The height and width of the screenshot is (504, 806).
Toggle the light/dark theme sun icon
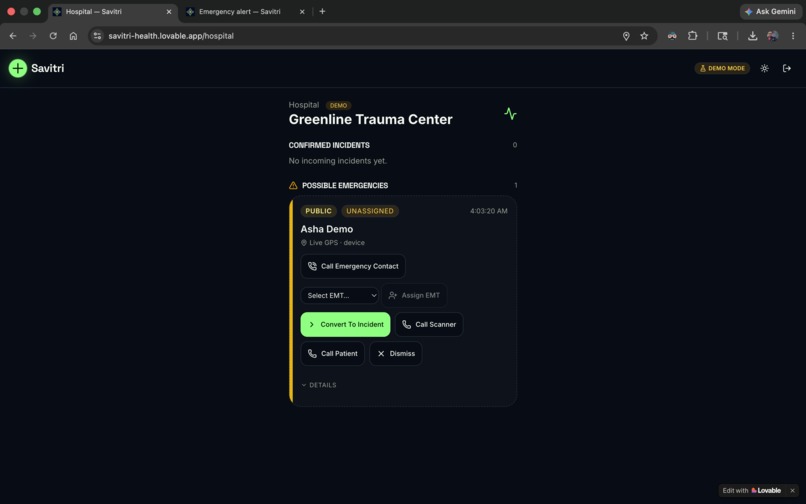764,68
